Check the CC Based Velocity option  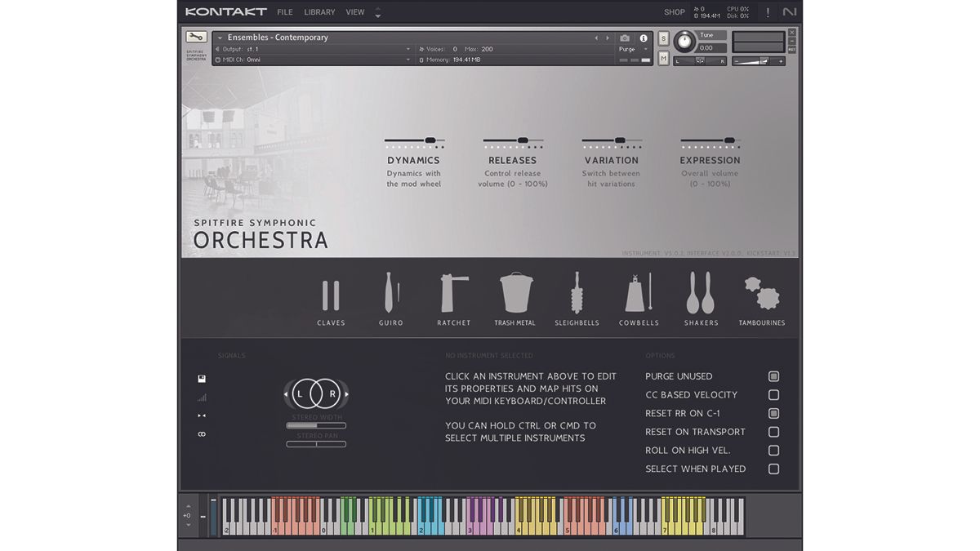(x=773, y=394)
